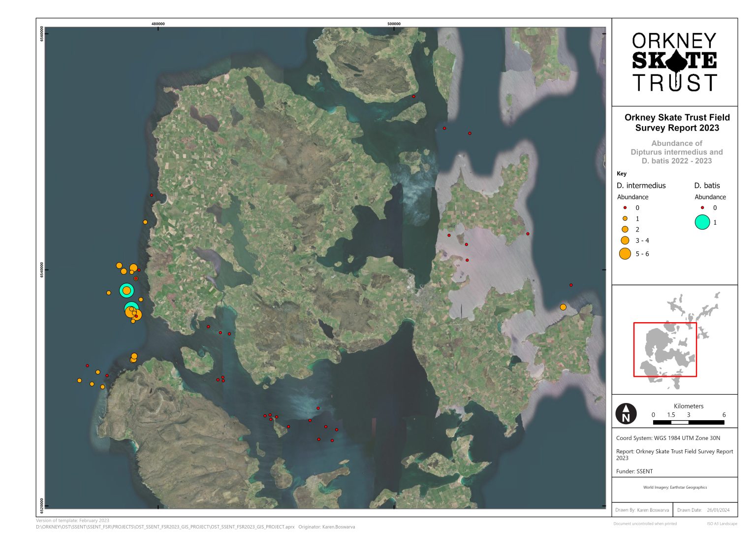The width and height of the screenshot is (756, 535).
Task: Toggle the abundance 1 legend entry for D. intermedius
Action: (x=624, y=218)
